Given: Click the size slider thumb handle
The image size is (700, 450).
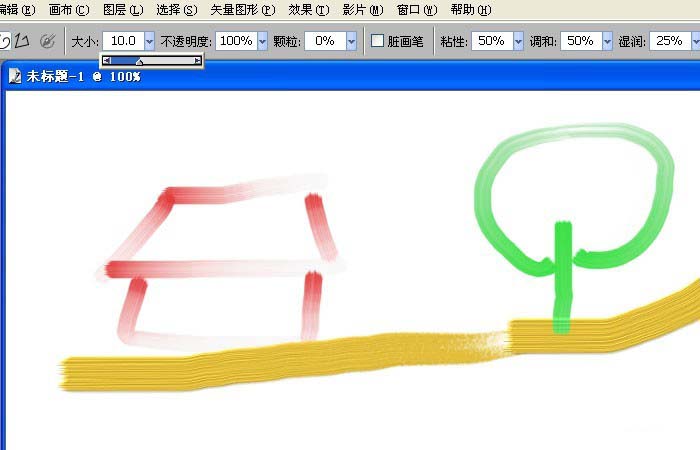Looking at the screenshot, I should point(140,61).
